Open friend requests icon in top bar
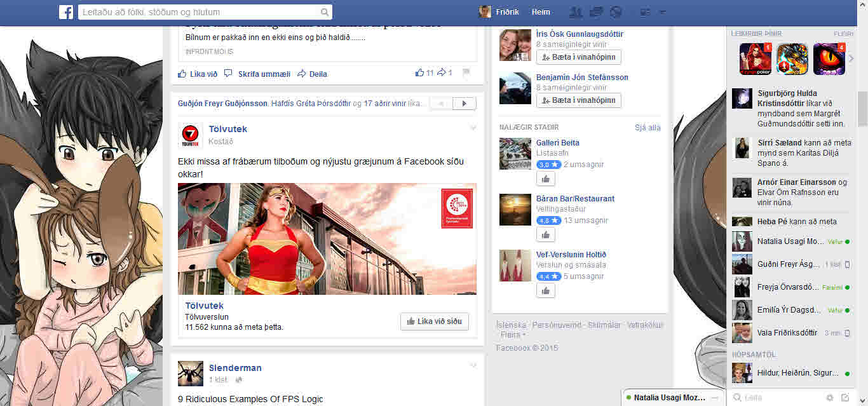 pos(576,12)
